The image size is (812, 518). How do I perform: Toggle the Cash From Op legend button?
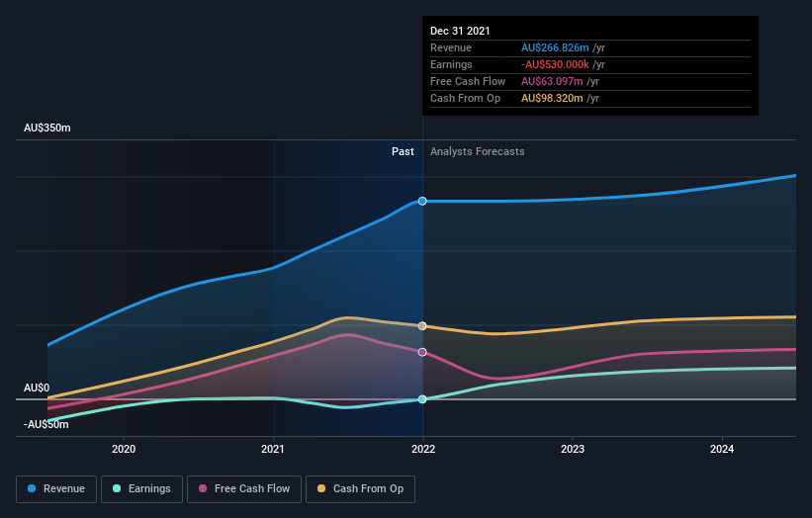(360, 489)
